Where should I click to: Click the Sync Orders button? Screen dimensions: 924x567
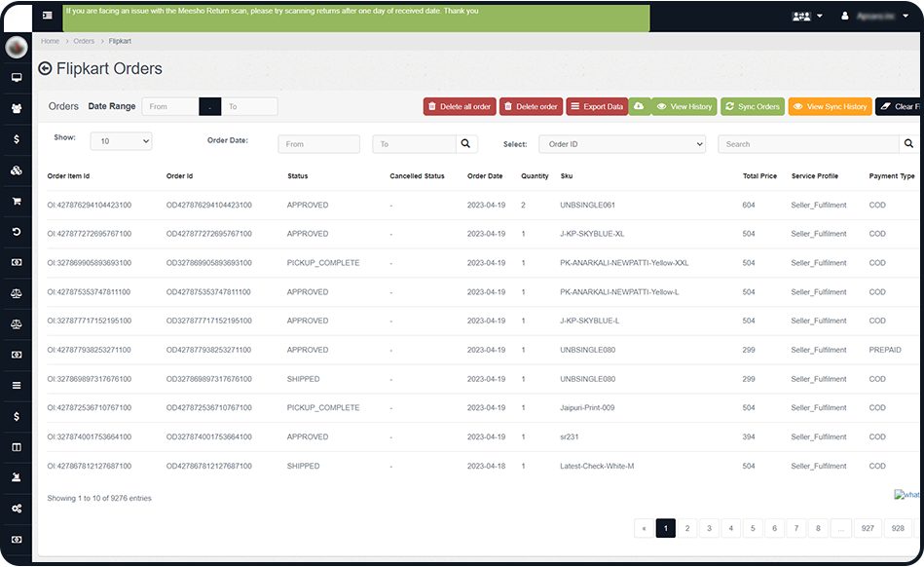pos(753,106)
